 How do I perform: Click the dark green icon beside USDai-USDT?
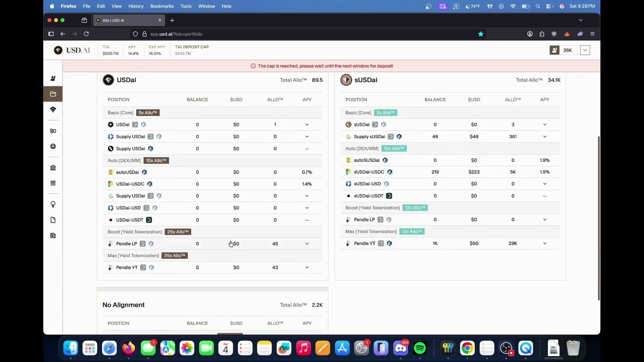[x=149, y=220]
